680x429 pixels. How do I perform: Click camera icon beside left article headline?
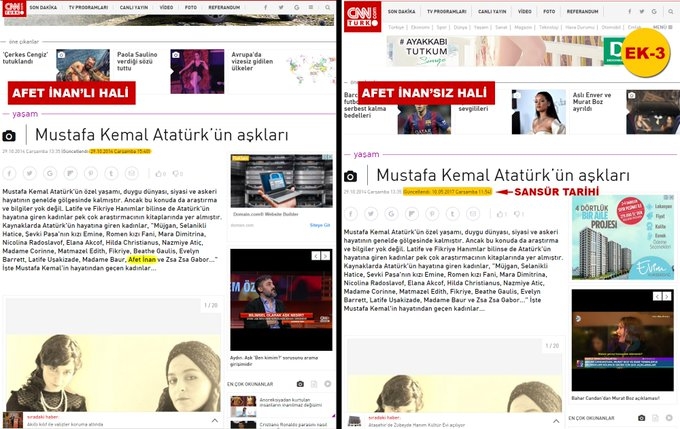point(9,136)
